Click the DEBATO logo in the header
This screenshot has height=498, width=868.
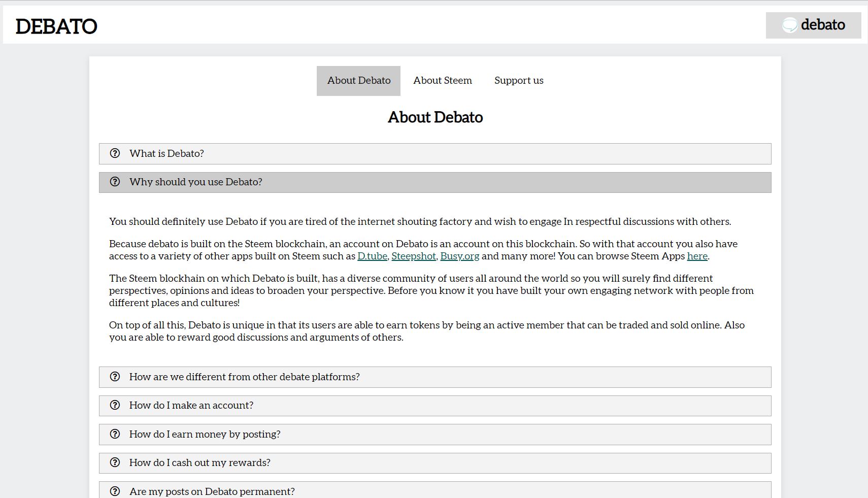(56, 26)
